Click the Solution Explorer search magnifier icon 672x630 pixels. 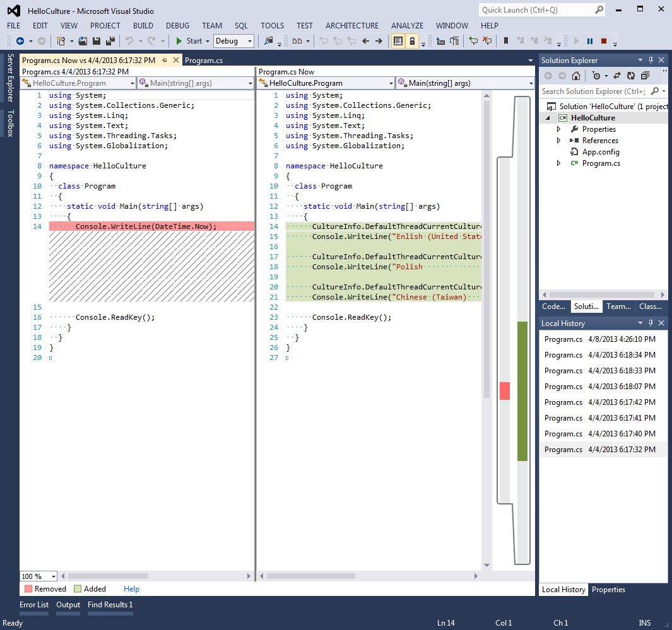click(654, 91)
